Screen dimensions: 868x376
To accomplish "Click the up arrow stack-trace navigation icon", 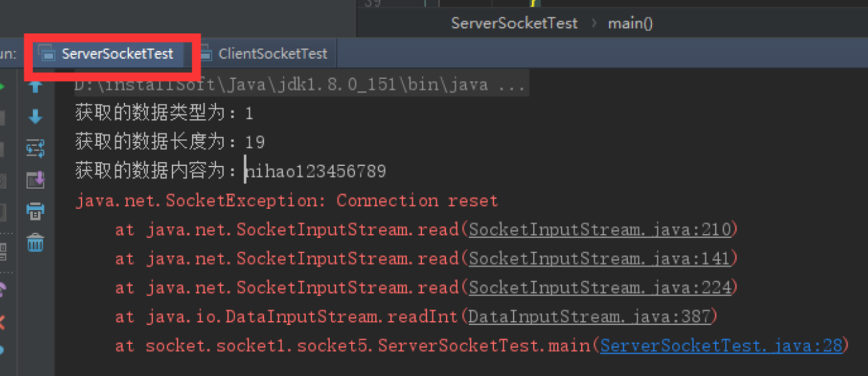I will (x=35, y=87).
